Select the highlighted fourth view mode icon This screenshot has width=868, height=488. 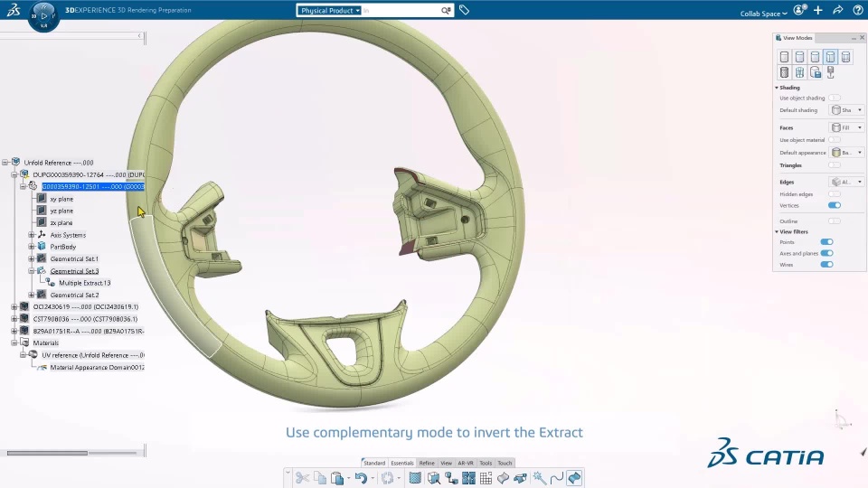pyautogui.click(x=830, y=56)
